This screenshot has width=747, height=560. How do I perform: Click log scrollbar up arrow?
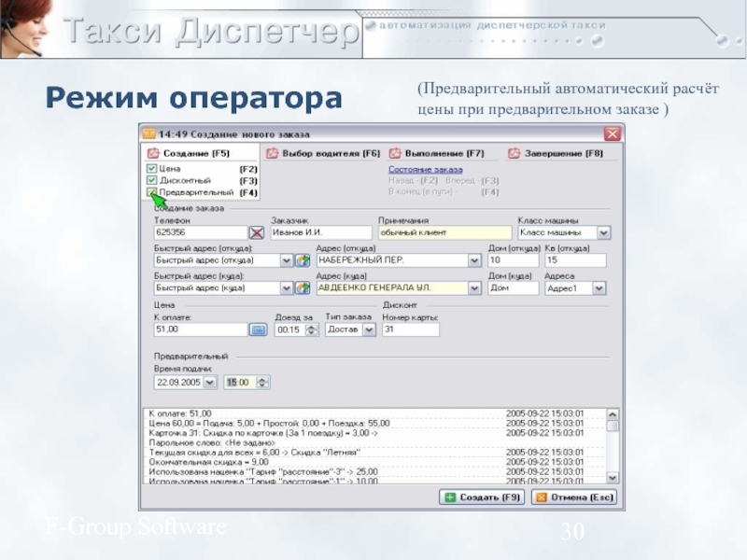click(x=613, y=414)
